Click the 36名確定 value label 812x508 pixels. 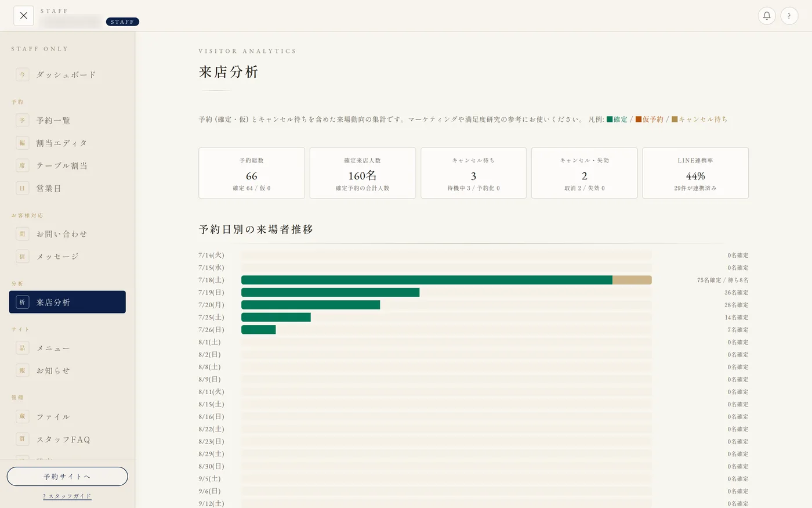pyautogui.click(x=737, y=293)
